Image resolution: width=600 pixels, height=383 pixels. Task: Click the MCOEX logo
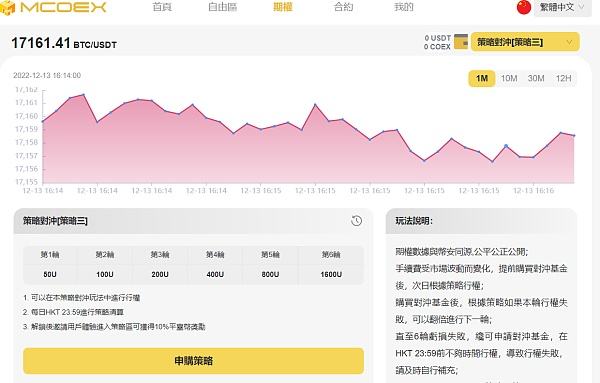(53, 7)
